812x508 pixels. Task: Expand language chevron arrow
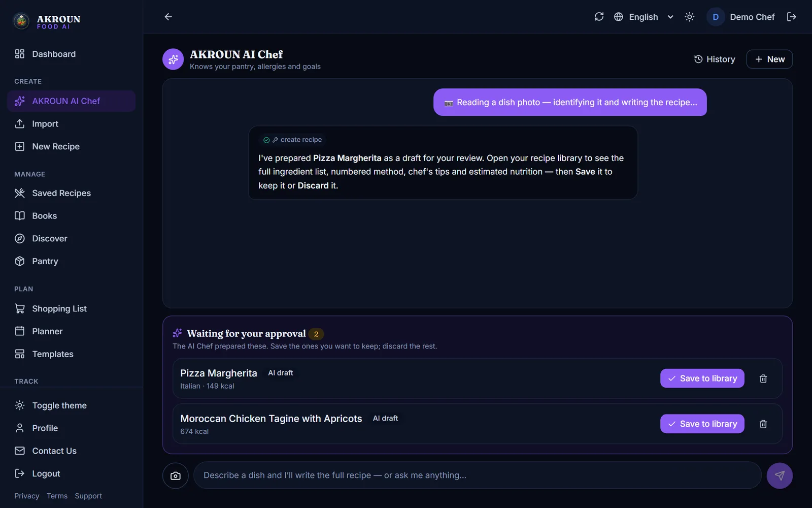pyautogui.click(x=670, y=17)
